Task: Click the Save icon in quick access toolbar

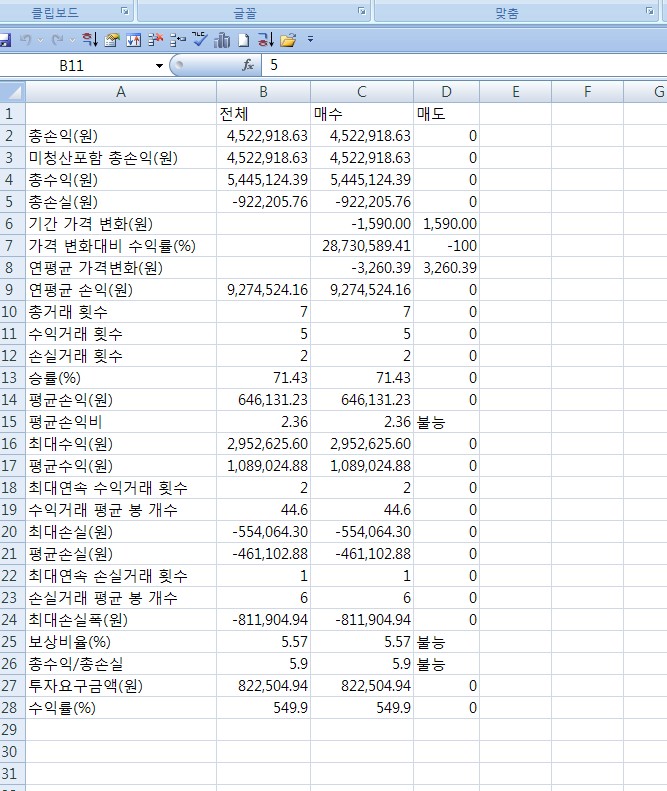Action: 4,40
